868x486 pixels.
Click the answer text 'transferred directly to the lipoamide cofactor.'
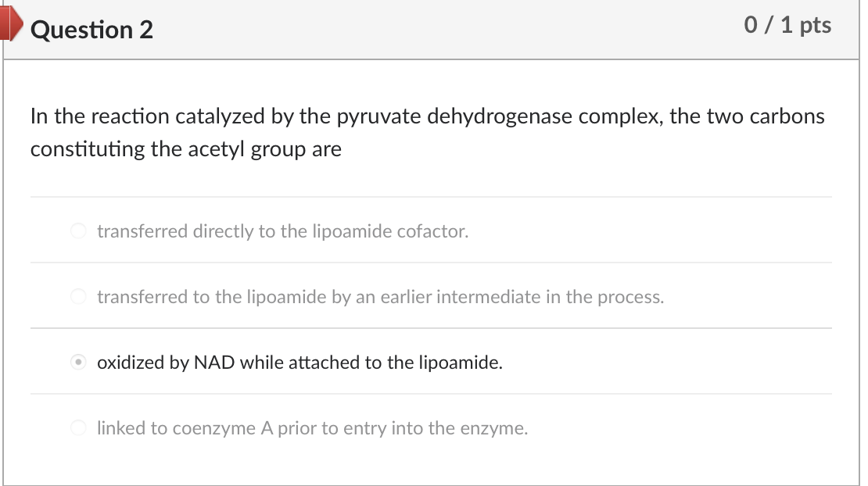point(282,231)
